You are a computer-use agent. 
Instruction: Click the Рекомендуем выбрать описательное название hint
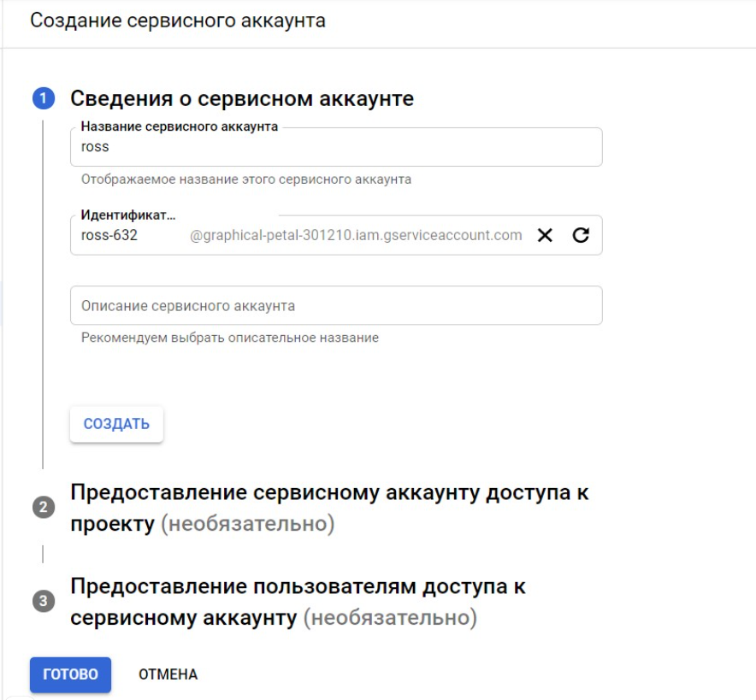(x=230, y=338)
